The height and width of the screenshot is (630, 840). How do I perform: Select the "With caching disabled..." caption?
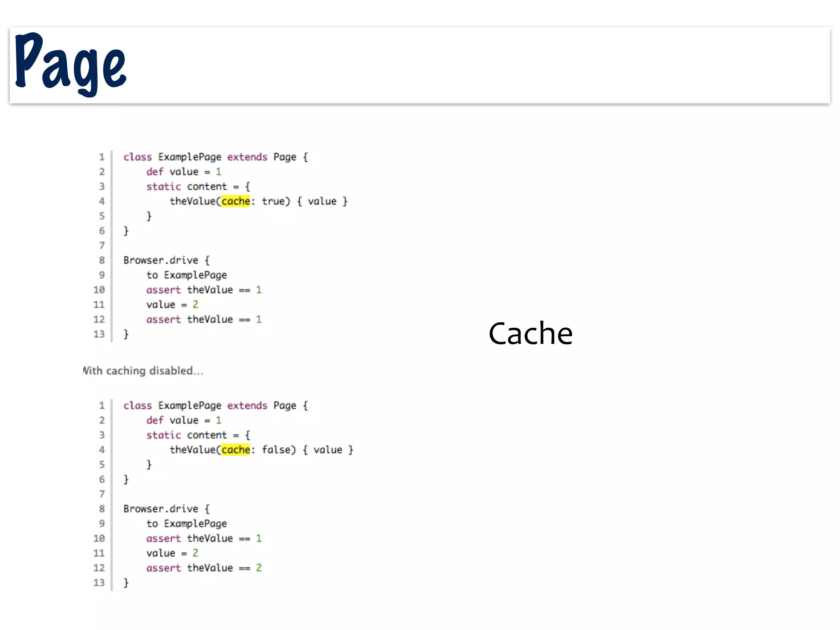coord(143,371)
